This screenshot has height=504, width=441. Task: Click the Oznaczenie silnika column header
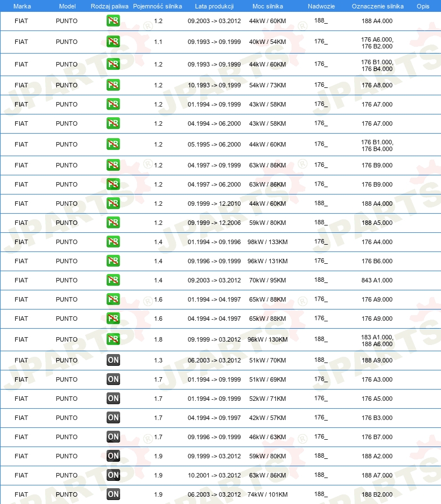point(378,6)
